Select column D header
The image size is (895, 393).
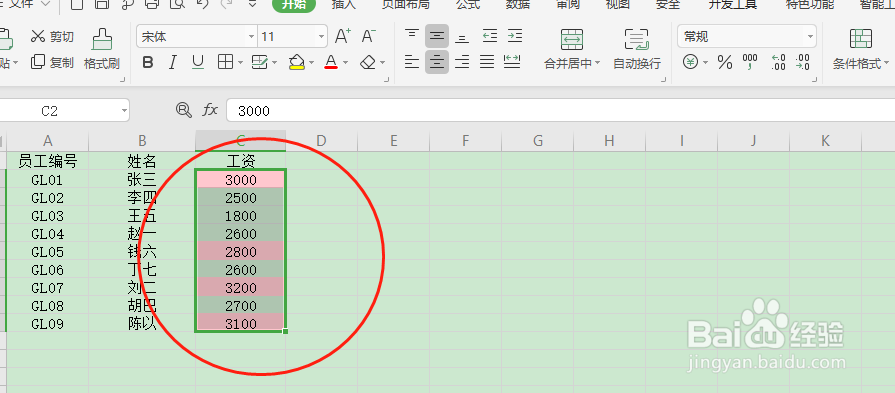tap(321, 141)
